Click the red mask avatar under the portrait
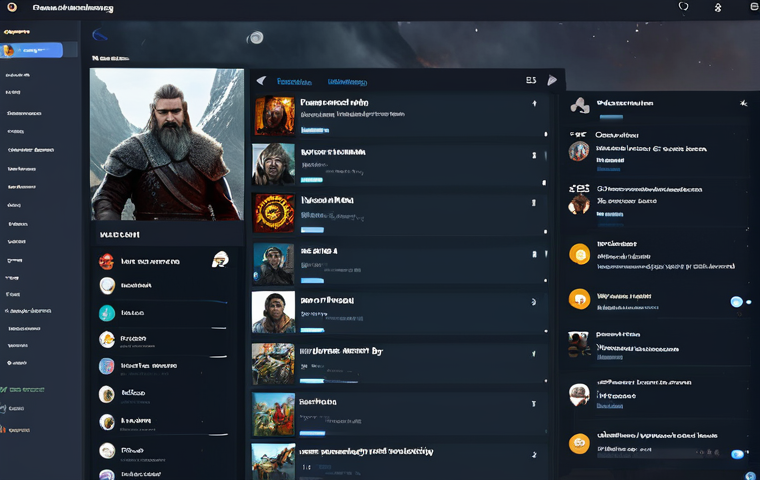Image resolution: width=760 pixels, height=480 pixels. point(107,261)
